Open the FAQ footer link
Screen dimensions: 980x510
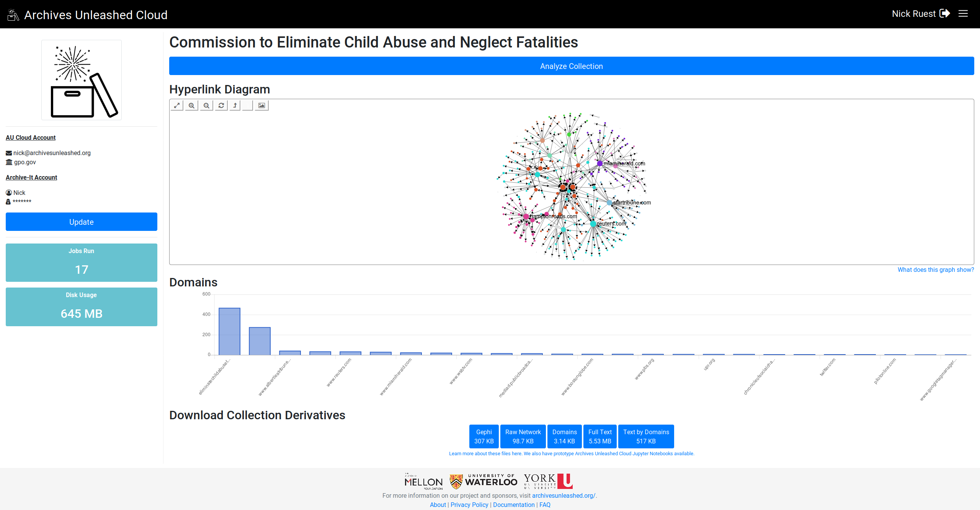click(x=545, y=505)
